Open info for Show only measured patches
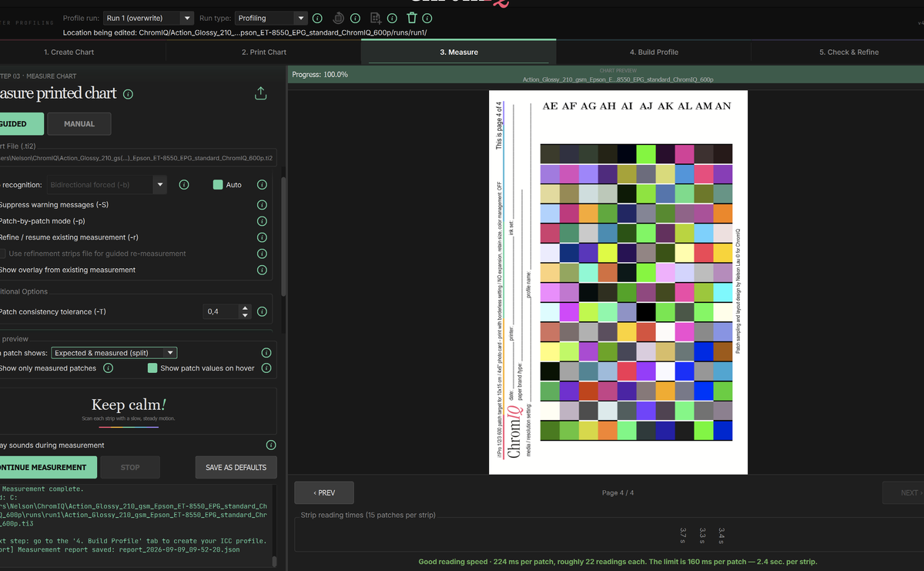Image resolution: width=924 pixels, height=571 pixels. pyautogui.click(x=108, y=368)
